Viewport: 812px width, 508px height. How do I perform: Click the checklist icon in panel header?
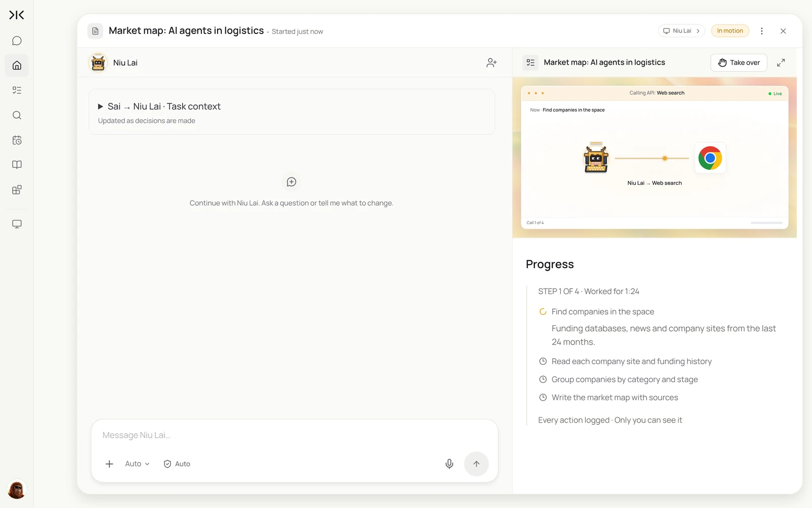click(x=530, y=62)
